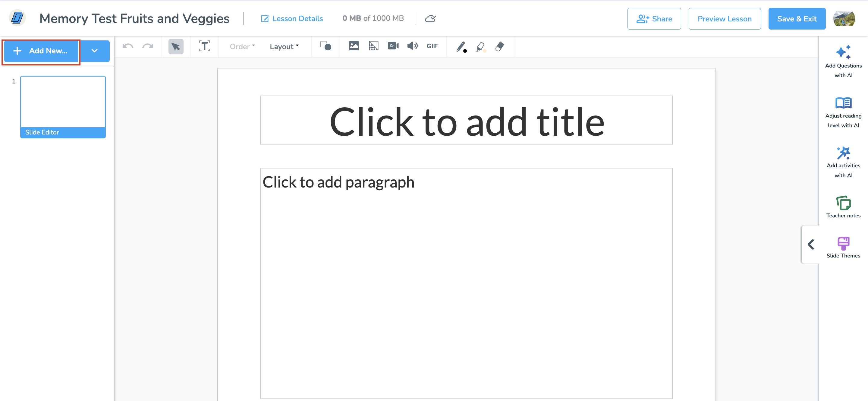Image resolution: width=868 pixels, height=401 pixels.
Task: Open the Layout dropdown
Action: (x=284, y=46)
